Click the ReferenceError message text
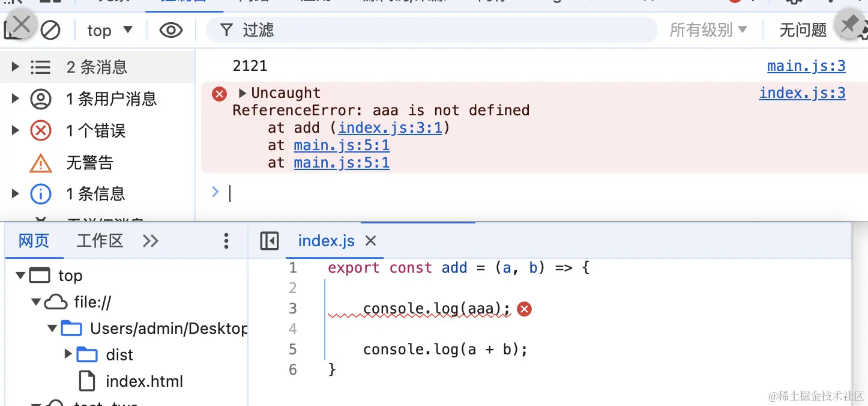The width and height of the screenshot is (868, 406). tap(381, 111)
